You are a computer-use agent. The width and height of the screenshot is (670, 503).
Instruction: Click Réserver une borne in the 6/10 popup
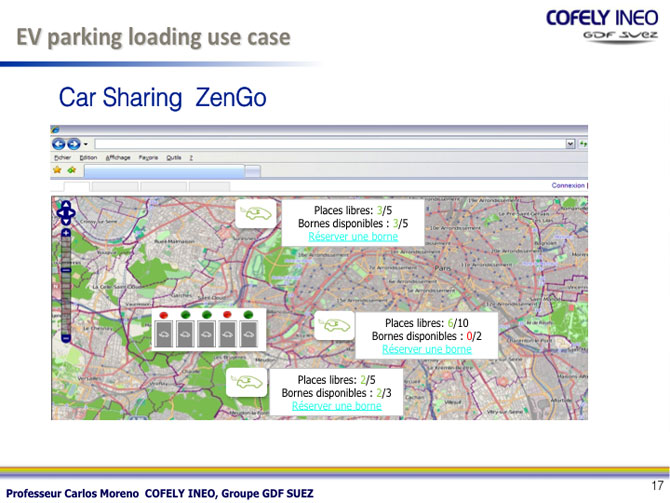pos(426,350)
